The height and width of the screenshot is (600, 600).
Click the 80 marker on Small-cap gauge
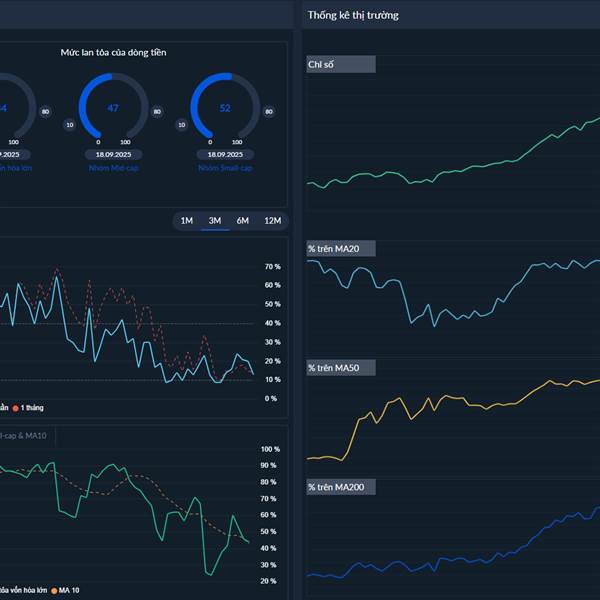click(x=269, y=112)
